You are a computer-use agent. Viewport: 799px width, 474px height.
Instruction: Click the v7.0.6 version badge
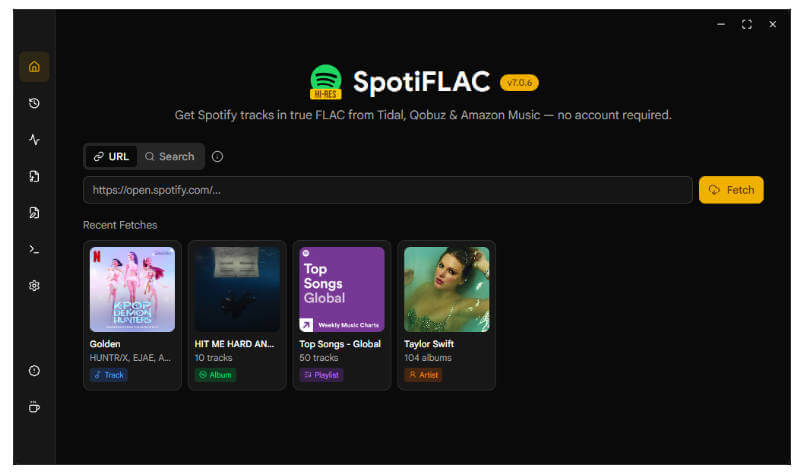519,83
